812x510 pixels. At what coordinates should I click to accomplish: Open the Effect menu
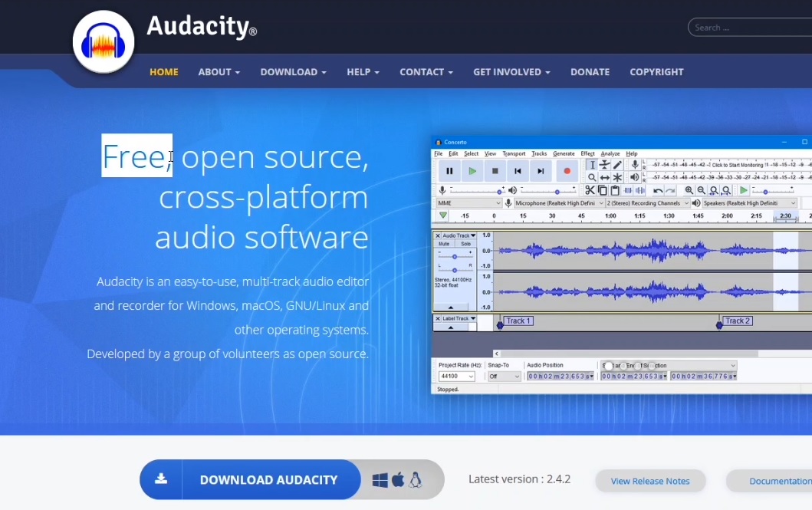[587, 154]
